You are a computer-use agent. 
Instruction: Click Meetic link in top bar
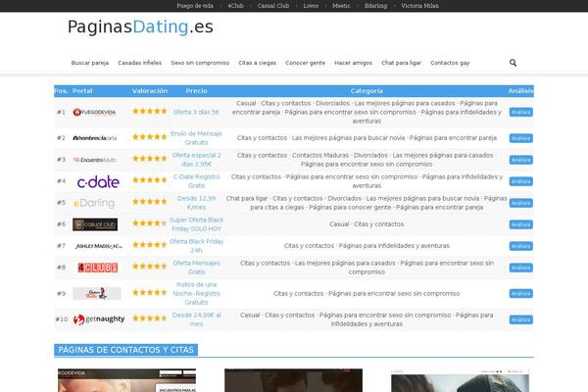coord(342,6)
